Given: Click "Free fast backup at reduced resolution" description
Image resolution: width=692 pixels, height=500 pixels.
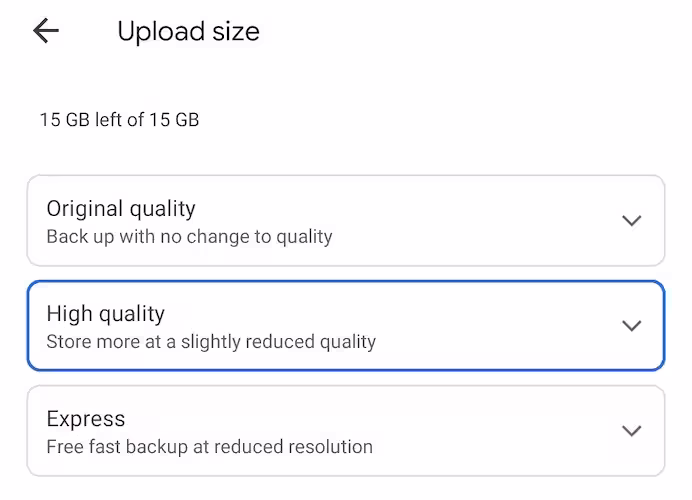Looking at the screenshot, I should pos(209,447).
